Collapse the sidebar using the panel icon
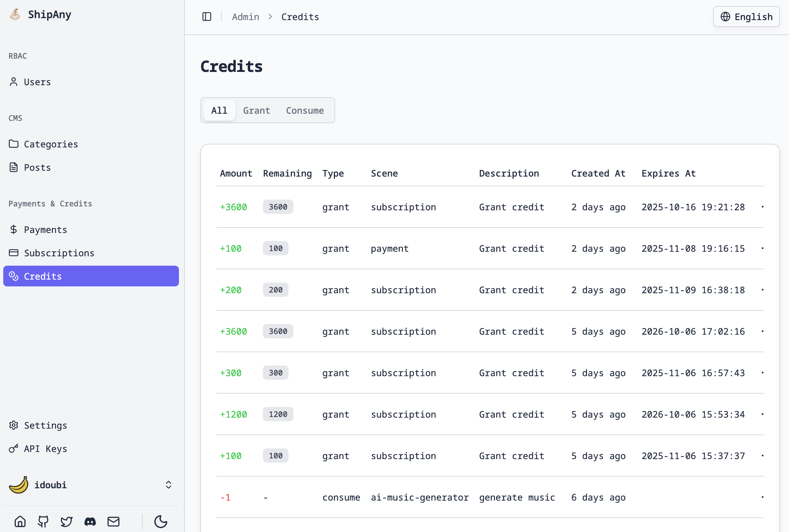789x532 pixels. tap(207, 16)
